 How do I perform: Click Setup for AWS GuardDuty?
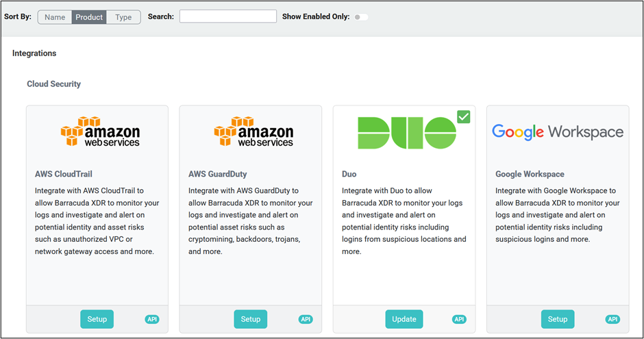251,319
